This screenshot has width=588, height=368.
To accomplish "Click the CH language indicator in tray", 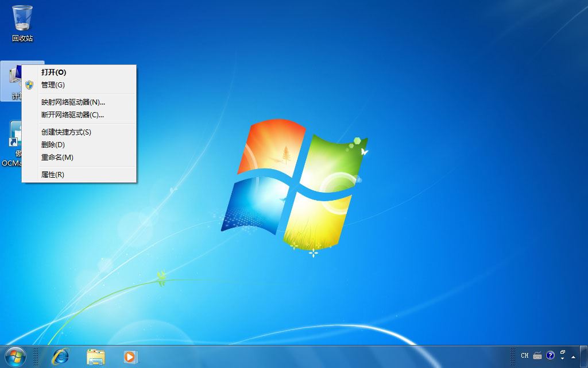I will 525,355.
